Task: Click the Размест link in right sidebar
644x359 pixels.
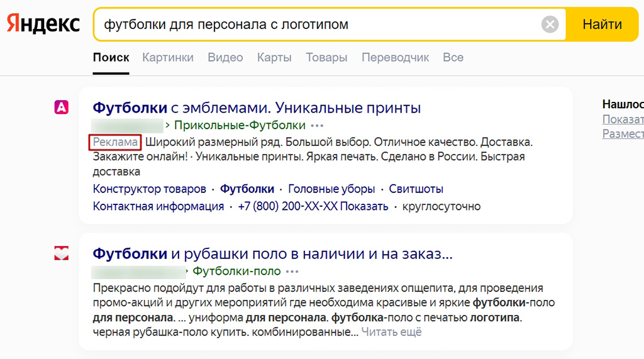Action: coord(623,134)
